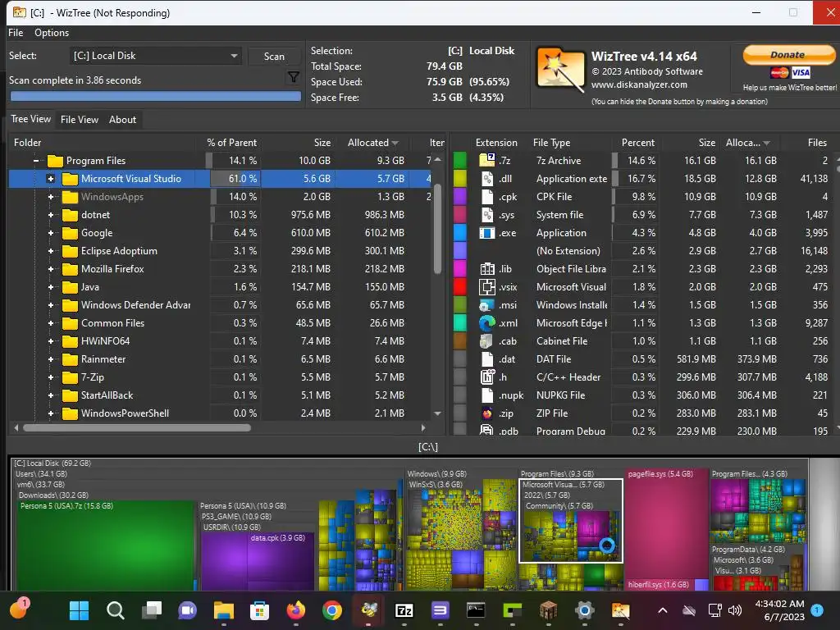Image resolution: width=840 pixels, height=630 pixels.
Task: Expand the Google folder
Action: pos(51,233)
